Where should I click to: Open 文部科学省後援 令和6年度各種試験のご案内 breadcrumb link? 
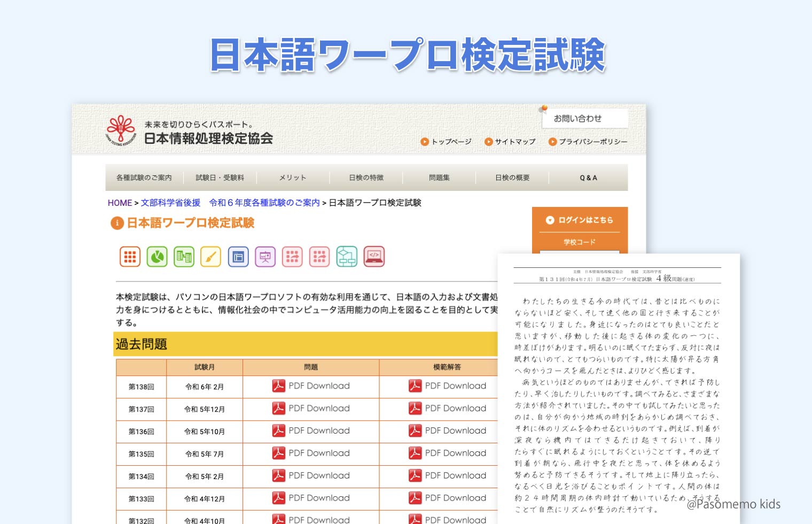tap(230, 203)
